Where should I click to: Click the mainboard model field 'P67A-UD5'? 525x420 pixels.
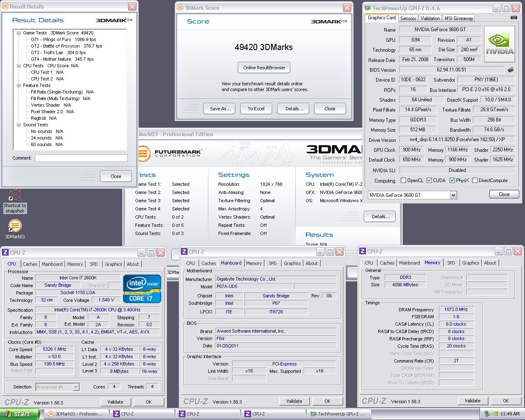click(x=254, y=286)
